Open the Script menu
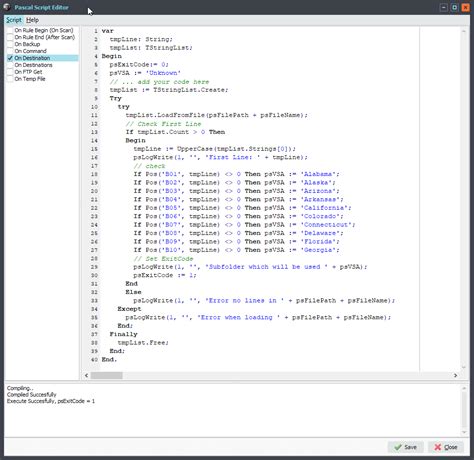Image resolution: width=474 pixels, height=460 pixels. (x=14, y=20)
